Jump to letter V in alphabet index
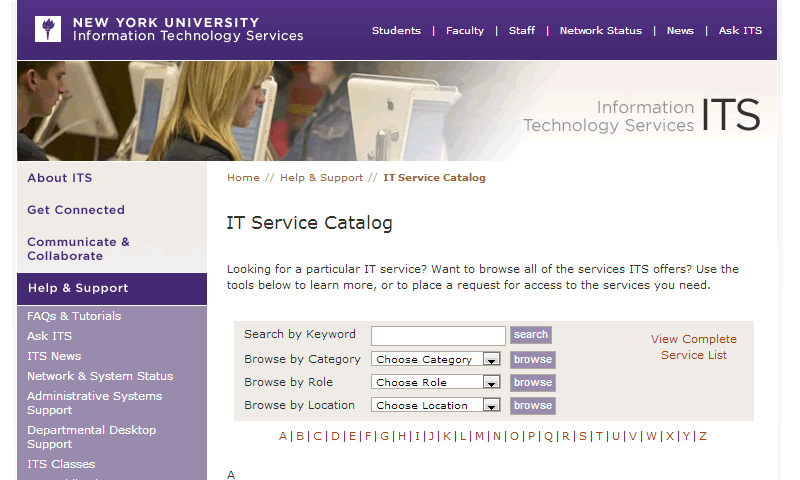Viewport: 800px width, 480px height. pos(633,436)
